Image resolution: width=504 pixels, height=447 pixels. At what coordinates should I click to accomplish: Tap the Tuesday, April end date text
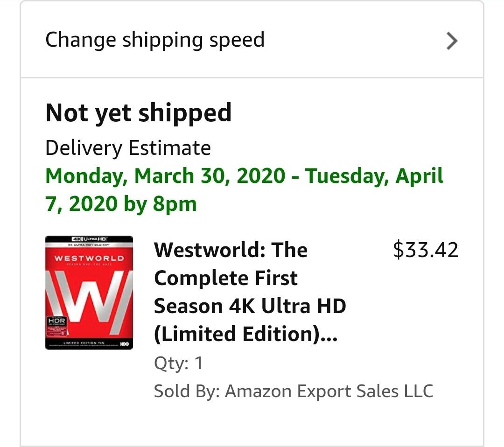pyautogui.click(x=374, y=176)
